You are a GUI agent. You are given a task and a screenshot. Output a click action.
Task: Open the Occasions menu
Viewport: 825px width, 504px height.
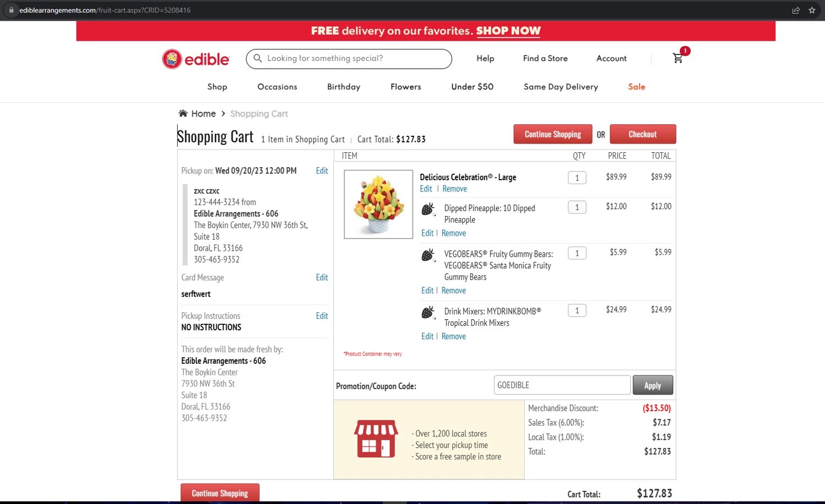277,87
